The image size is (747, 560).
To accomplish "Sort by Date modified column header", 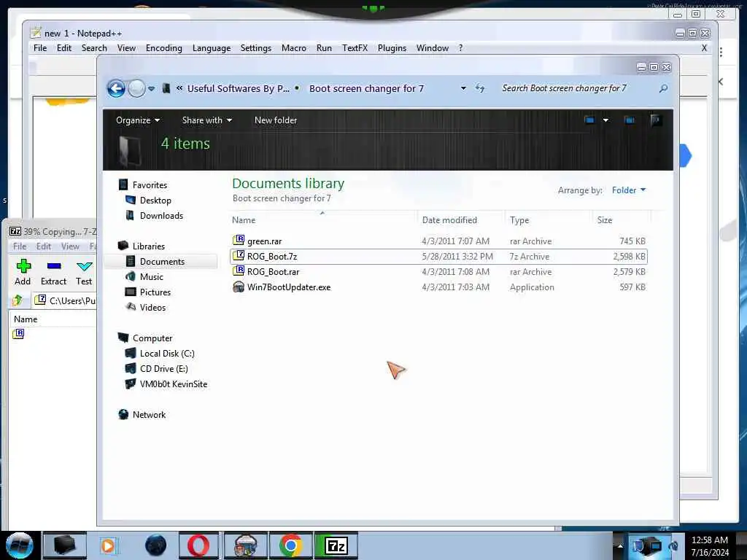I will 449,220.
